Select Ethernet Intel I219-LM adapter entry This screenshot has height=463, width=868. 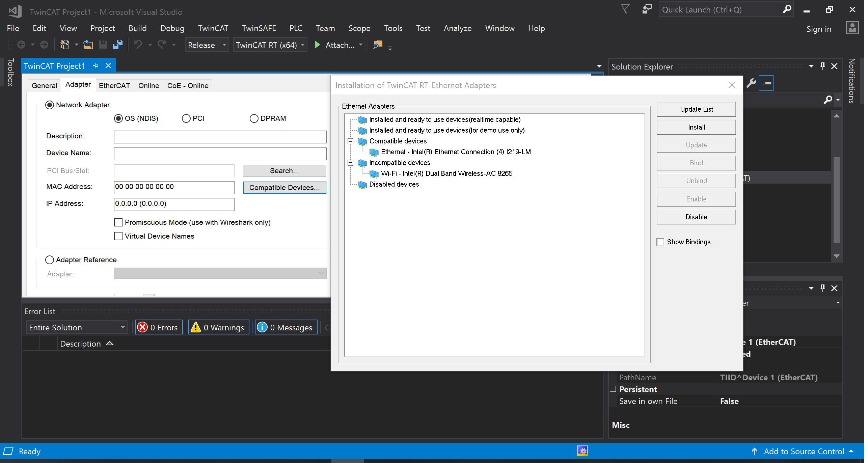[x=456, y=152]
